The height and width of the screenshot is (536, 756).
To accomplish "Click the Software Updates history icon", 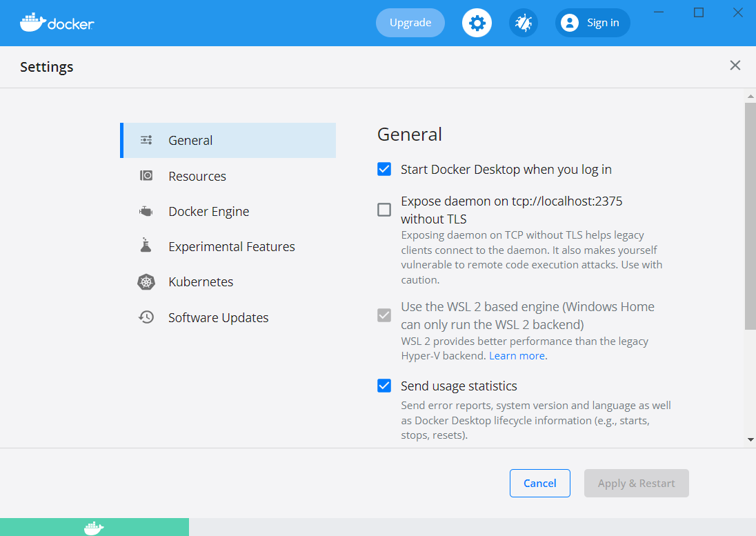I will click(146, 317).
